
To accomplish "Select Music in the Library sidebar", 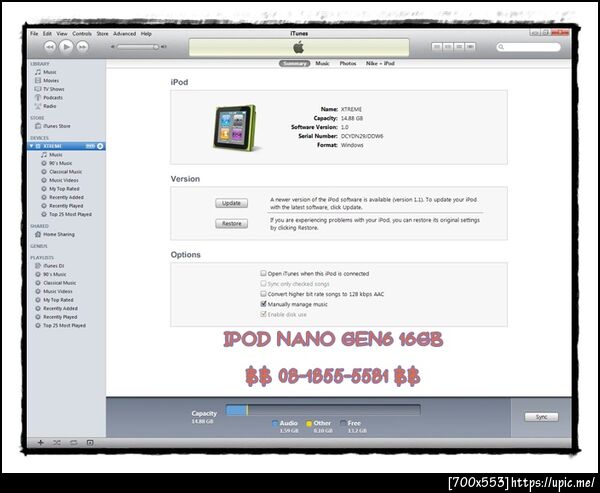I will pyautogui.click(x=50, y=72).
